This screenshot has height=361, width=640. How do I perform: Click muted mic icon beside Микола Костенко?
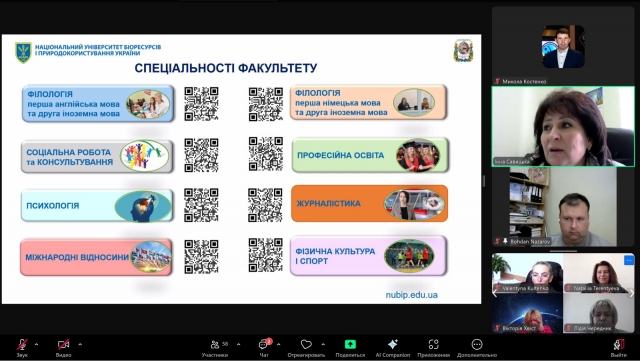coord(497,81)
